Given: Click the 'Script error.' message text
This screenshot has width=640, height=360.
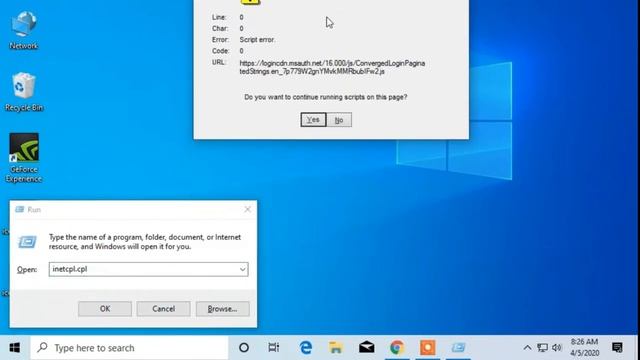Looking at the screenshot, I should click(x=257, y=40).
